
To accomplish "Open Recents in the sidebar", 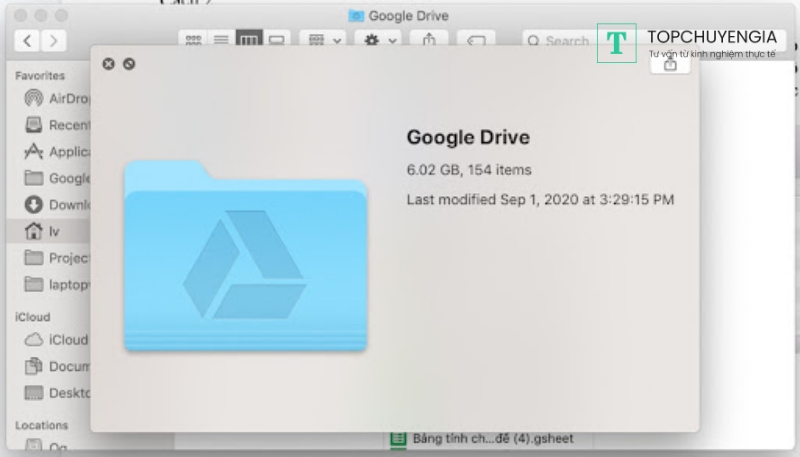I will pyautogui.click(x=56, y=125).
